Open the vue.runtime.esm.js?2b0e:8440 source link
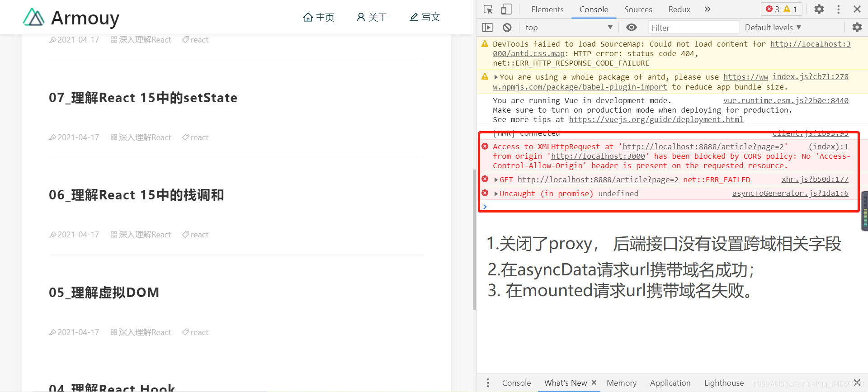The height and width of the screenshot is (392, 868). click(x=786, y=100)
